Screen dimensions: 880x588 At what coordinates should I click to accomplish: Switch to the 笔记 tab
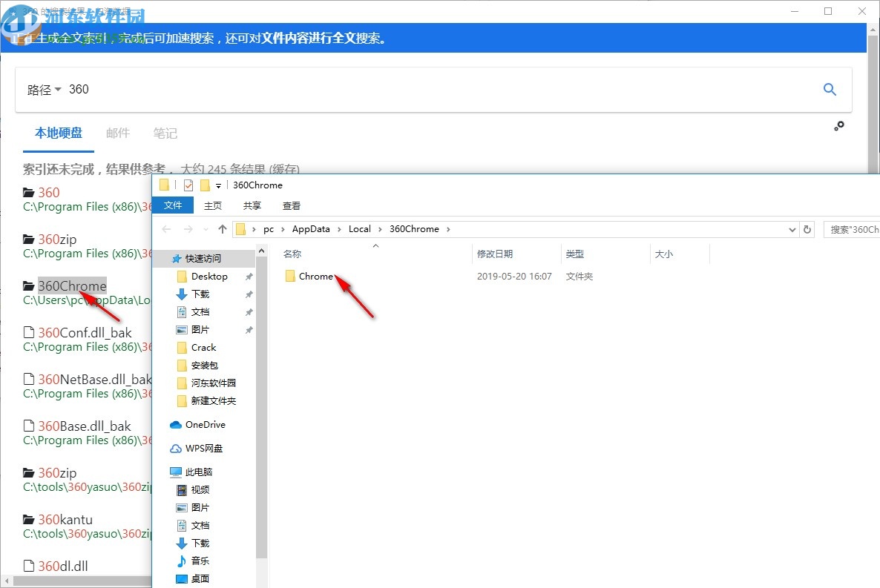coord(165,133)
